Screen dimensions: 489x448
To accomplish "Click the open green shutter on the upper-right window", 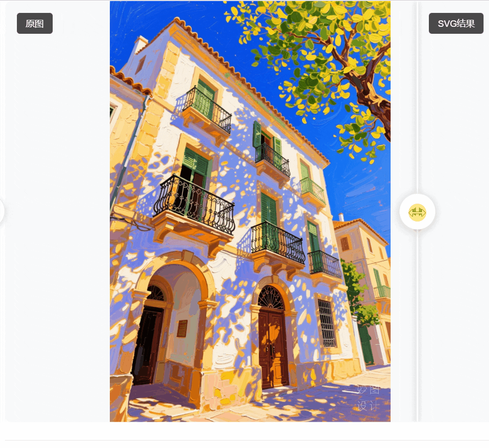I will 257,135.
